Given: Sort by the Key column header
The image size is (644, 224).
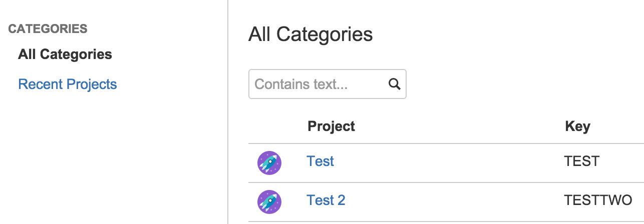Looking at the screenshot, I should click(577, 126).
